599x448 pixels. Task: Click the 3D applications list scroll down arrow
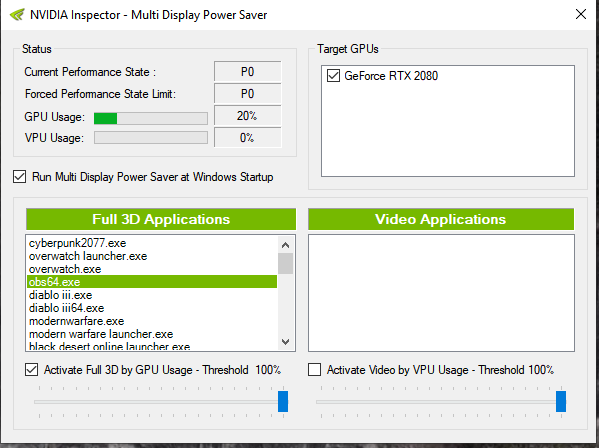click(x=285, y=341)
